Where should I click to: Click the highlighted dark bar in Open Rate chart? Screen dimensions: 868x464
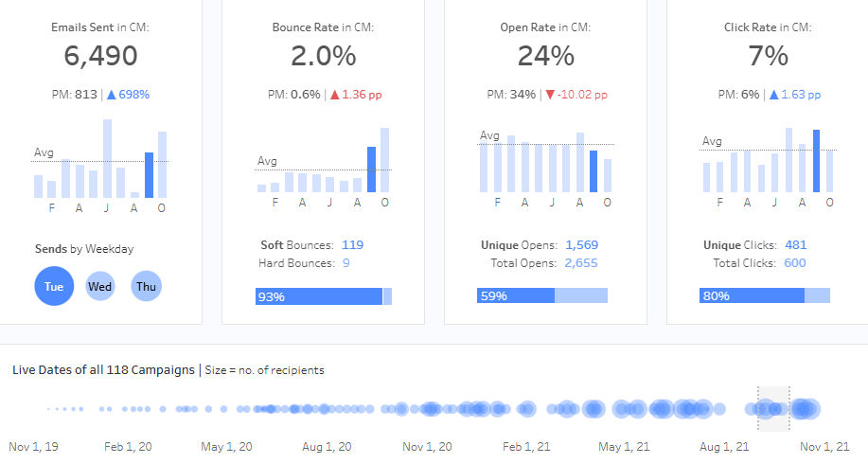593,171
